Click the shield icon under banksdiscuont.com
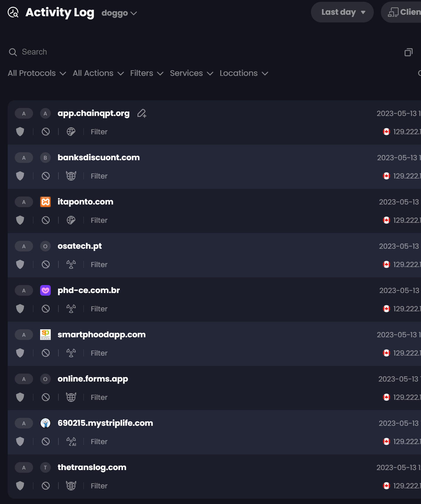This screenshot has height=504, width=421. (20, 176)
